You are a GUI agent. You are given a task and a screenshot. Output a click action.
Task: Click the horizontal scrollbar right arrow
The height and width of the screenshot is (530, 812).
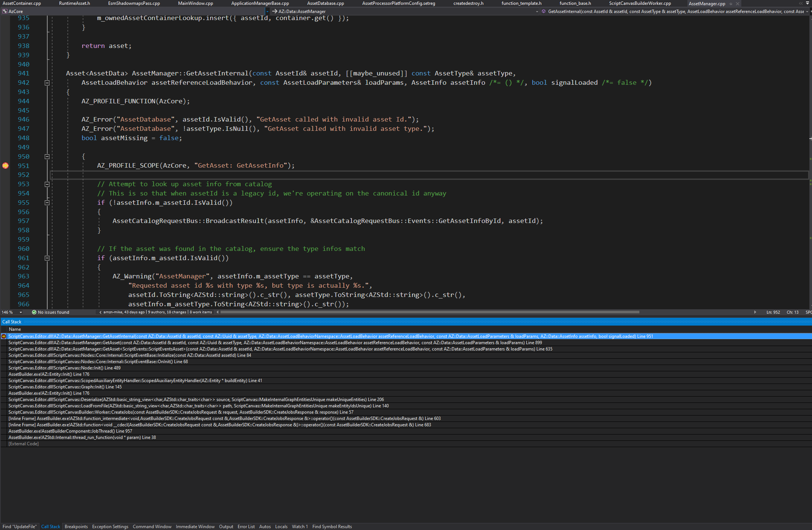[755, 312]
